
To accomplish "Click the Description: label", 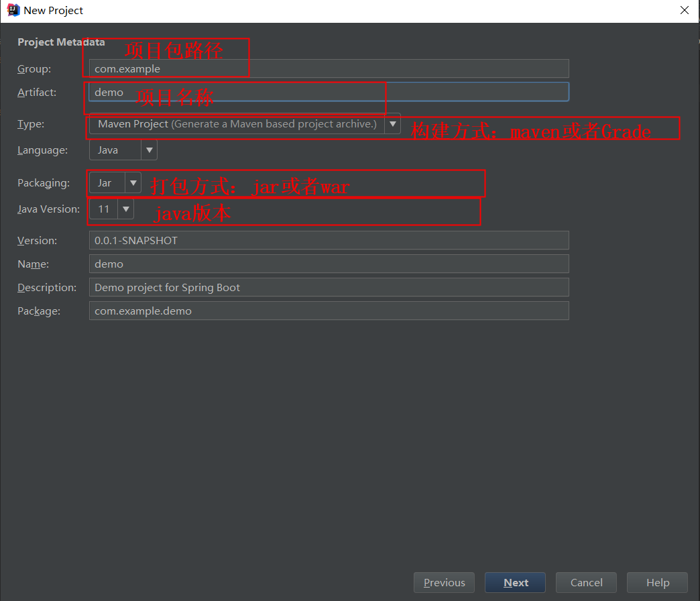I will click(x=47, y=287).
